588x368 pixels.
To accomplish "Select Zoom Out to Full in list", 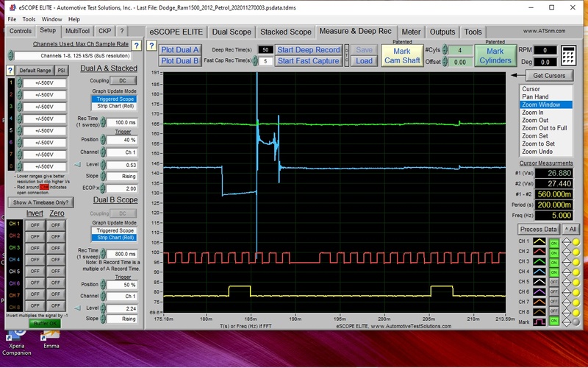I will coord(545,128).
